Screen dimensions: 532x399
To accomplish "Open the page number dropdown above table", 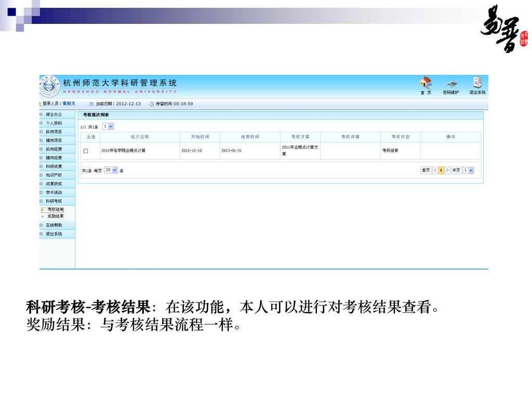I will pyautogui.click(x=108, y=127).
